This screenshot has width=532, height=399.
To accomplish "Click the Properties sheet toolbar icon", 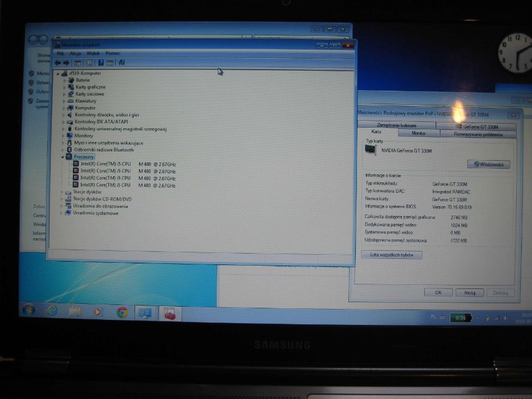I will (x=90, y=63).
